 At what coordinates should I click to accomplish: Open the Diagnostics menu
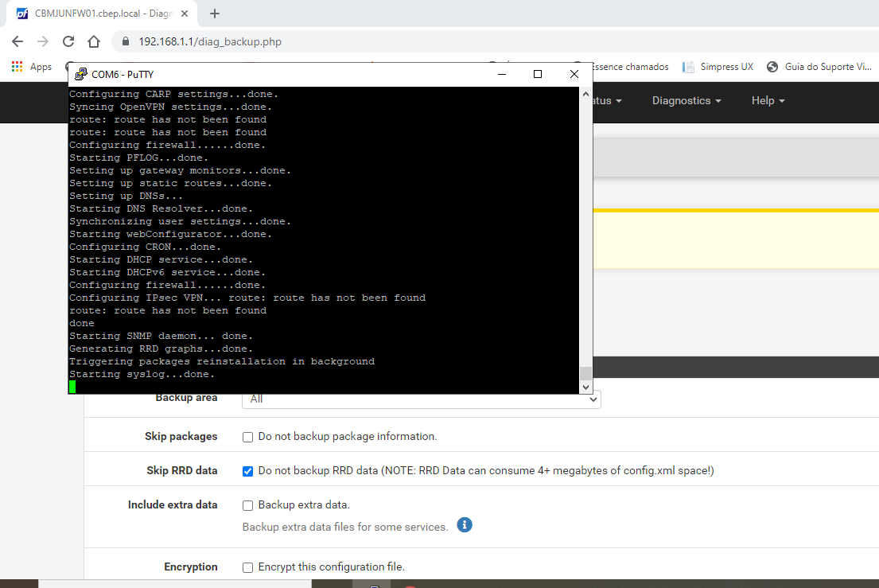686,101
